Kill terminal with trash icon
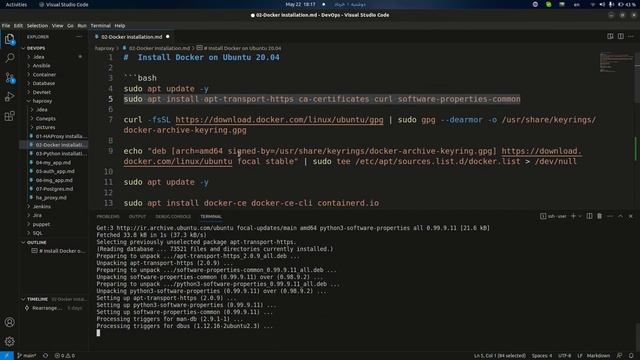This screenshot has height=360, width=640. point(600,216)
